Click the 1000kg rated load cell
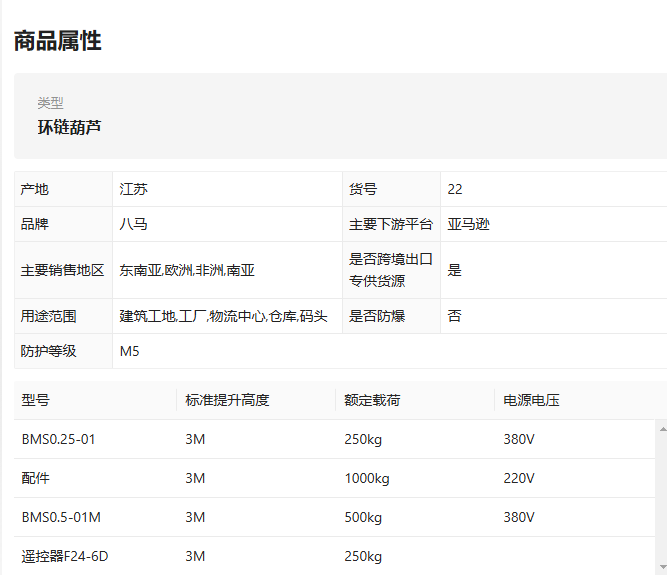The height and width of the screenshot is (575, 667). point(367,478)
